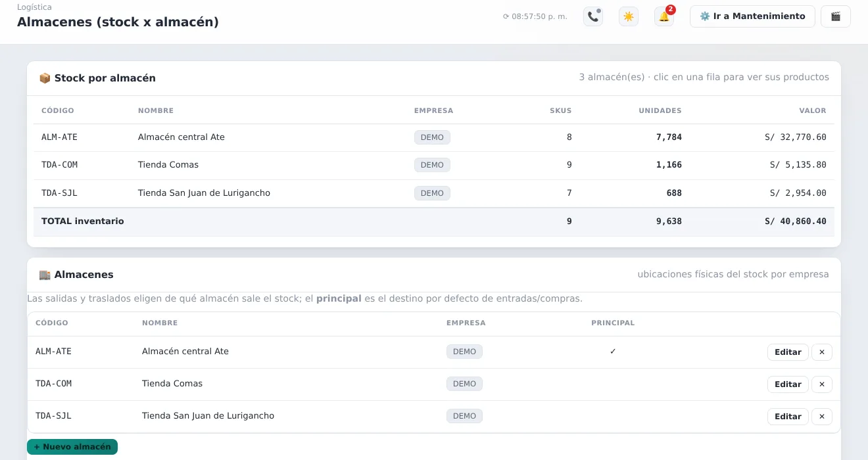Click the 1,166 units cell
868x460 pixels.
pyautogui.click(x=669, y=165)
